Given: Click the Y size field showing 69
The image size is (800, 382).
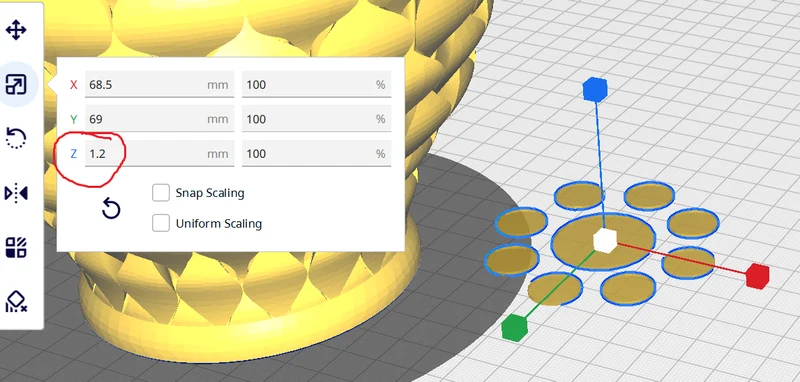Looking at the screenshot, I should 159,119.
